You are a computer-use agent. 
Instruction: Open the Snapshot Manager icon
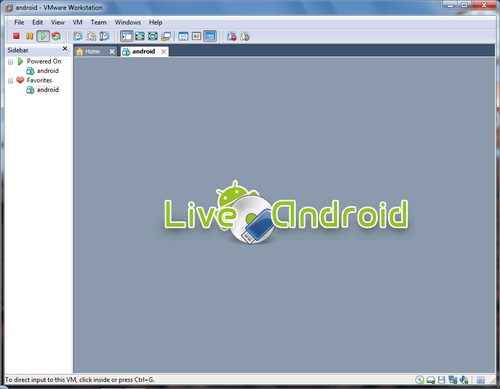104,36
